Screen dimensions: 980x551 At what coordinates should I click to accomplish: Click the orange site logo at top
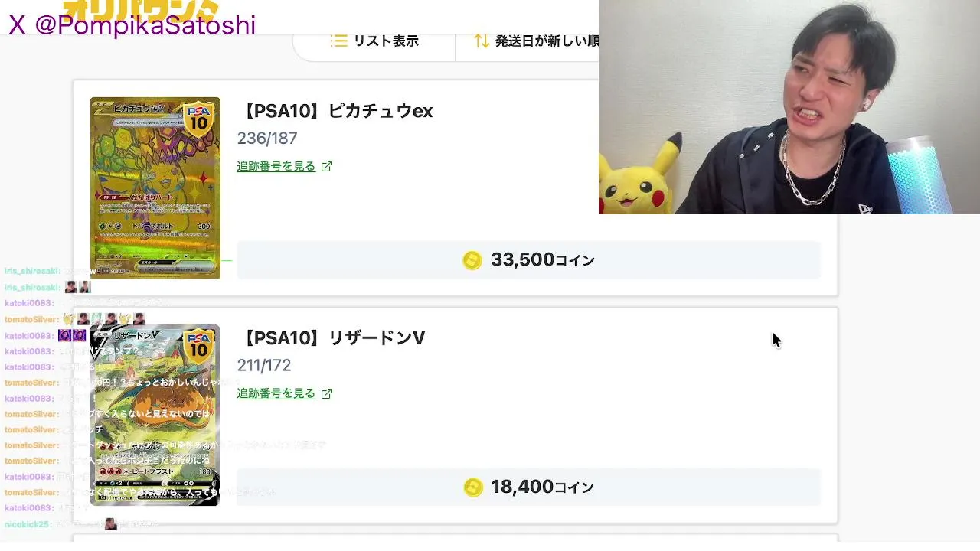(141, 8)
